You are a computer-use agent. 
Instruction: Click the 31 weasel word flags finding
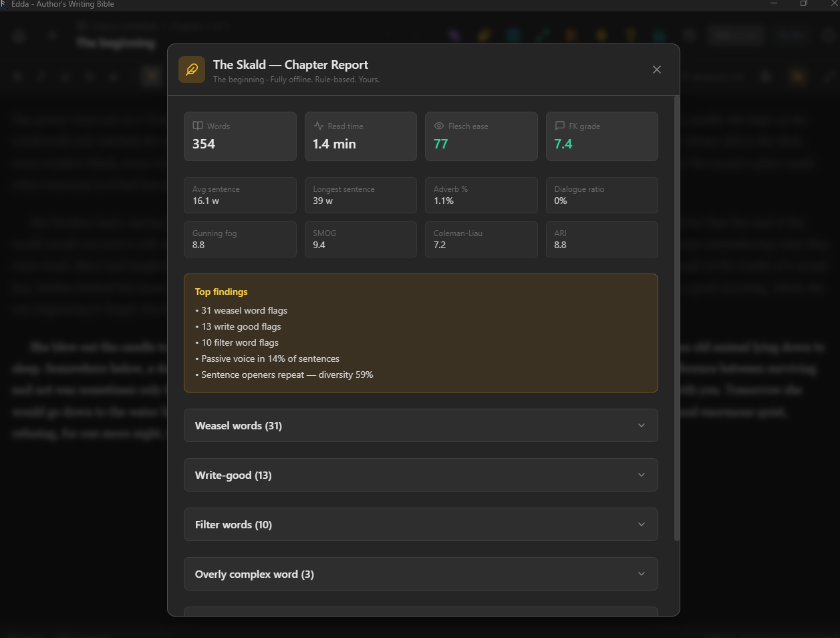pos(241,310)
